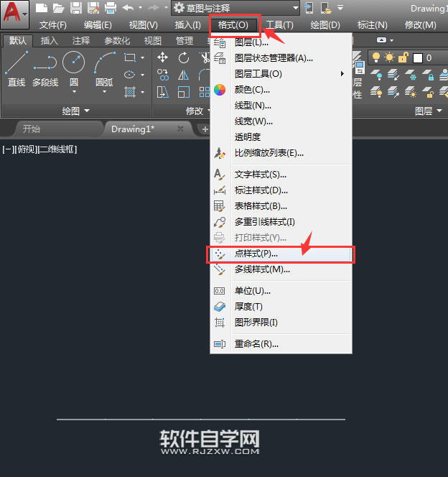The height and width of the screenshot is (477, 448).
Task: Open the 视图(V) menu
Action: pos(143,25)
